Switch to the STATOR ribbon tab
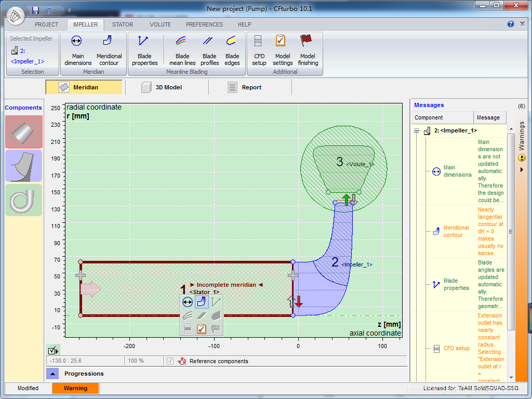The image size is (532, 399). (123, 24)
